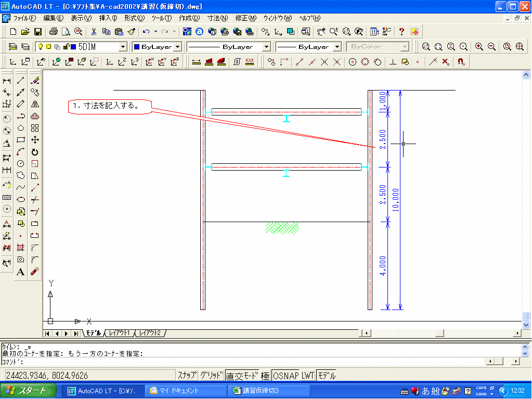This screenshot has width=532, height=399.
Task: Toggle the 5DIM layer on/off lightbulb
Action: 41,46
